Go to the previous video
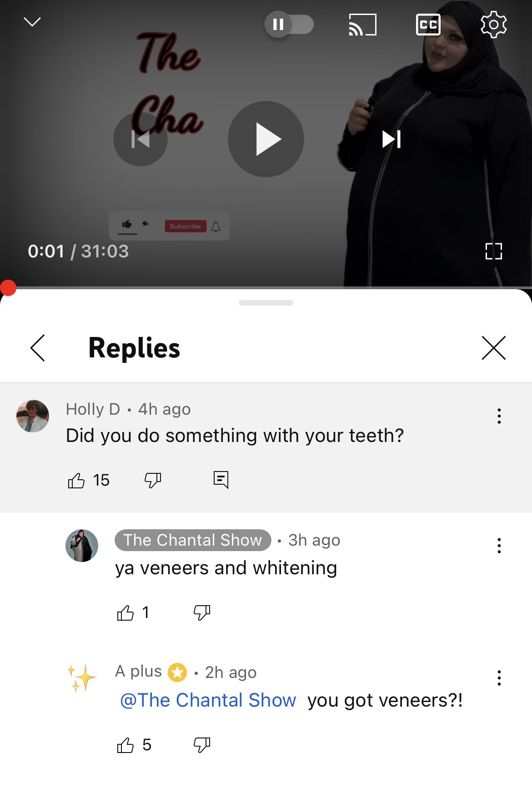This screenshot has height=803, width=532. pyautogui.click(x=141, y=139)
